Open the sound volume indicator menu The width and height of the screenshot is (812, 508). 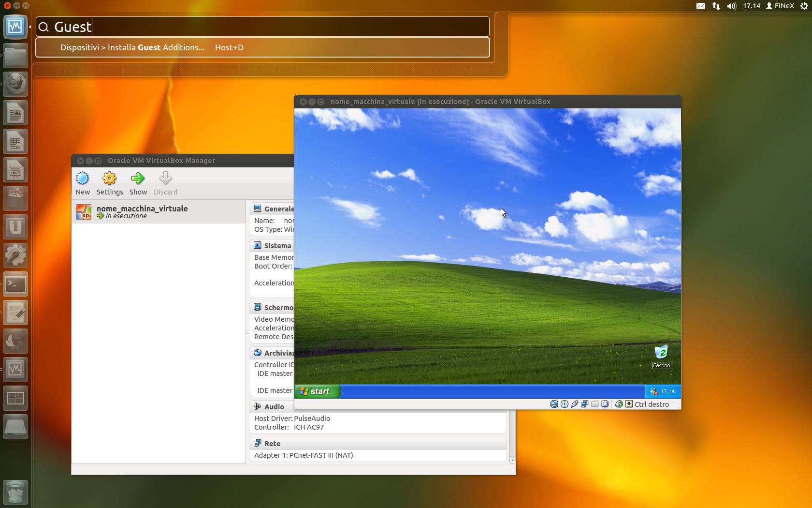(x=732, y=6)
